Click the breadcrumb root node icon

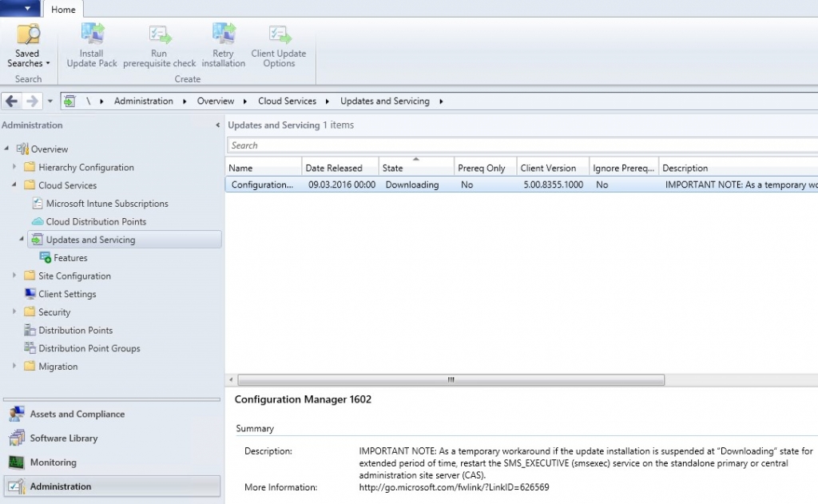(x=69, y=101)
